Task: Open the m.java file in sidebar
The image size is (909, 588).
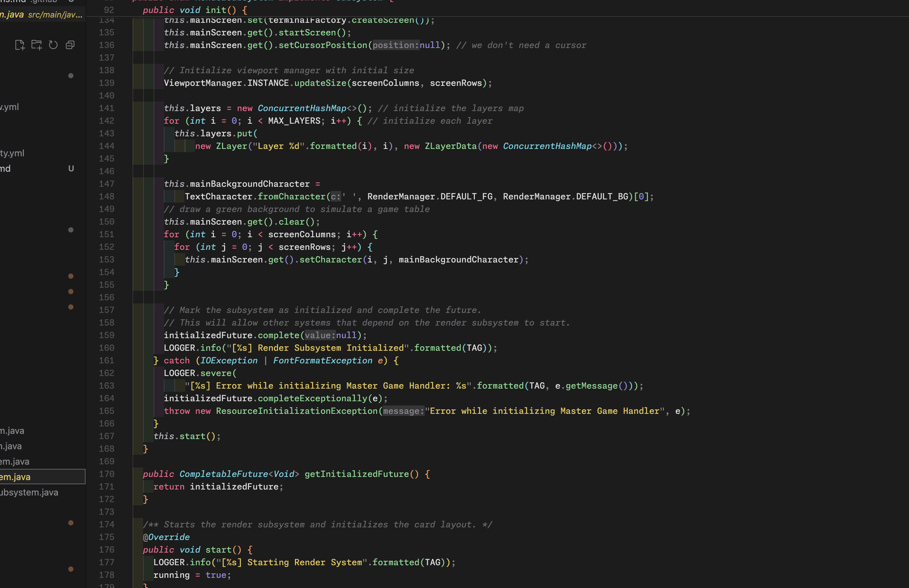Action: [12, 431]
